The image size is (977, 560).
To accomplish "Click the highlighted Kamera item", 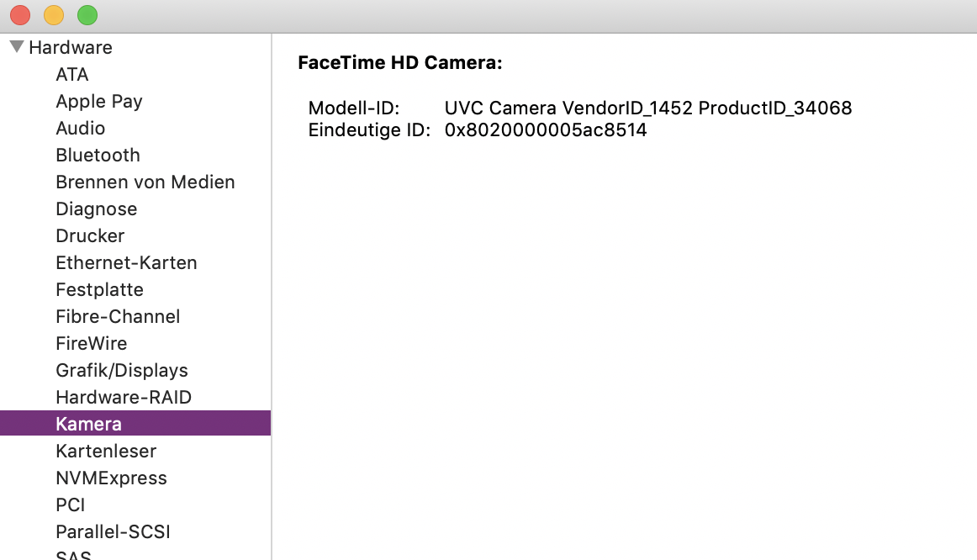I will point(88,424).
